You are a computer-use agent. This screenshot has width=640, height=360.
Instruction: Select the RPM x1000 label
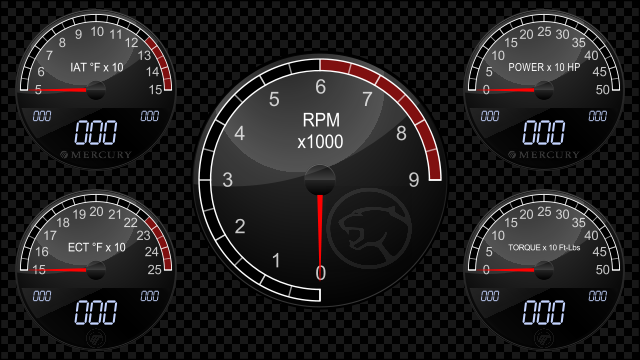320,131
